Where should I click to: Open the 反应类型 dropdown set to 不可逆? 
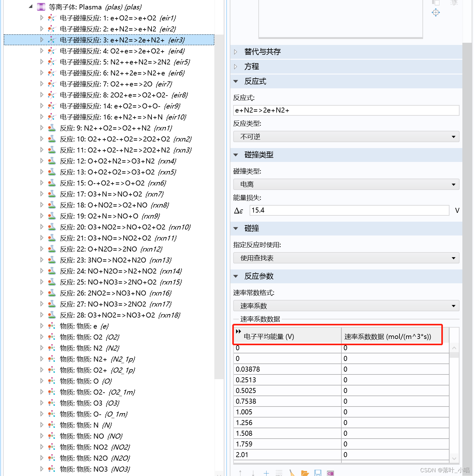[x=346, y=137]
